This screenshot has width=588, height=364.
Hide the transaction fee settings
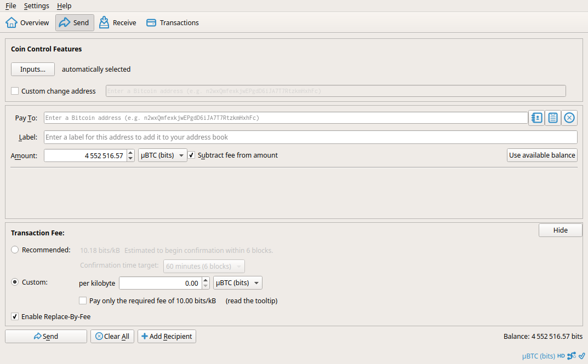coord(560,230)
